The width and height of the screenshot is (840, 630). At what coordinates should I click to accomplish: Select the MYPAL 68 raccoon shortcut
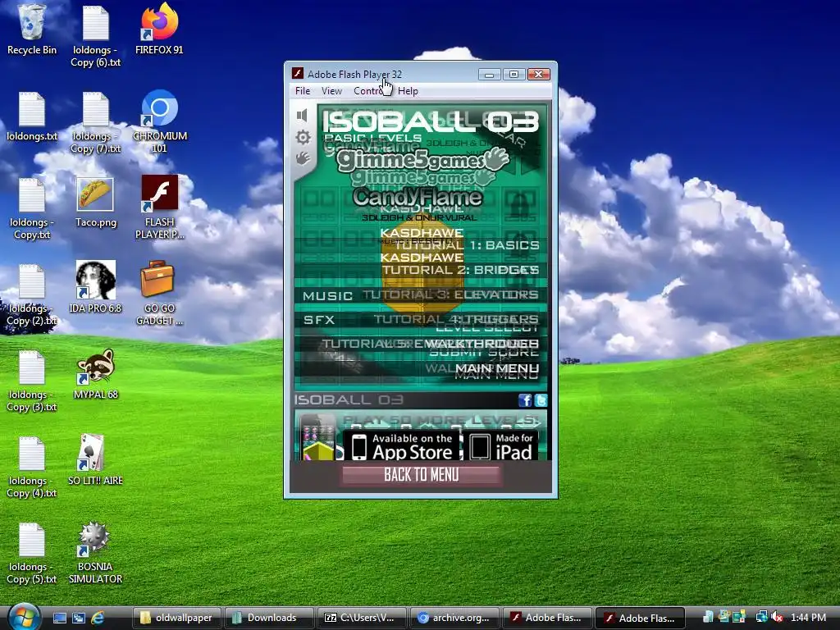coord(95,374)
